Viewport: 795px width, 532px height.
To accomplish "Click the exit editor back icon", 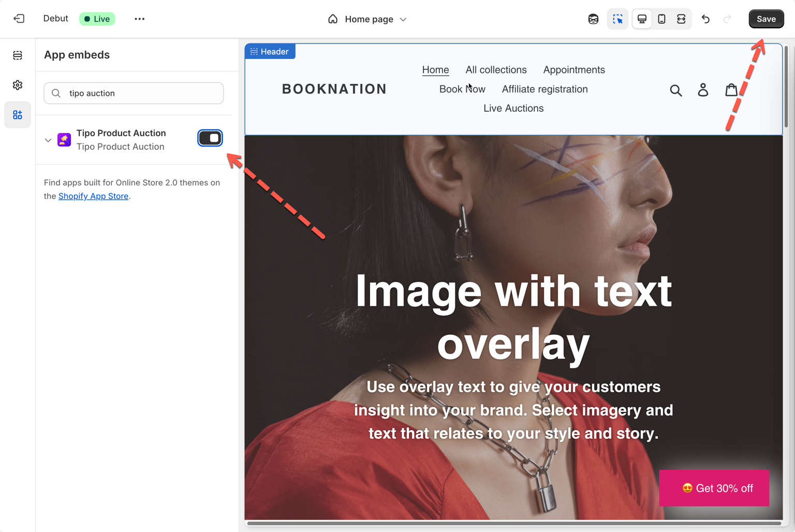I will [x=19, y=19].
